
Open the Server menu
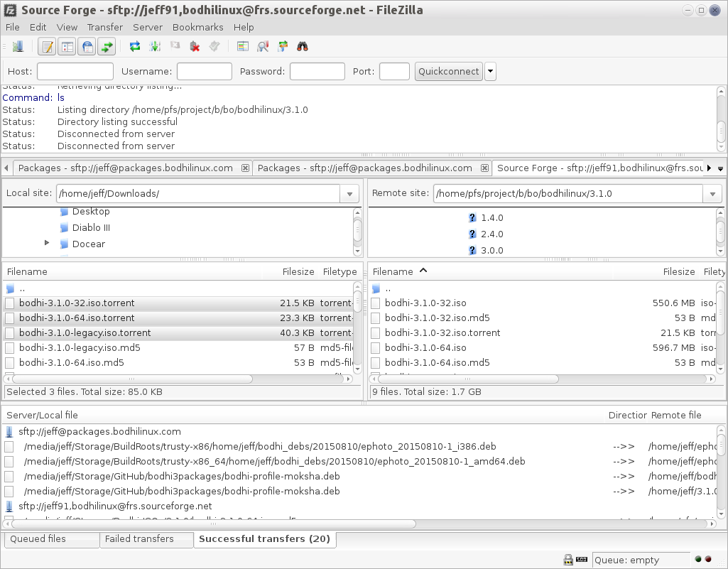coord(148,28)
